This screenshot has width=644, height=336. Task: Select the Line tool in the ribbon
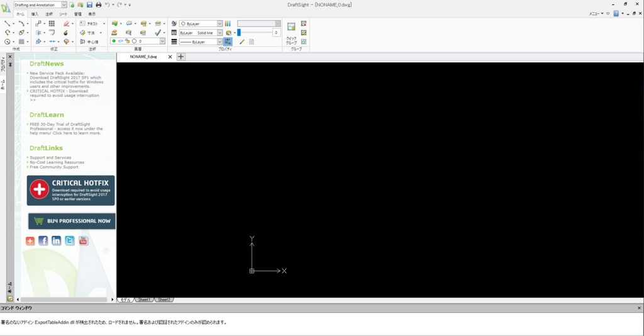pyautogui.click(x=8, y=23)
